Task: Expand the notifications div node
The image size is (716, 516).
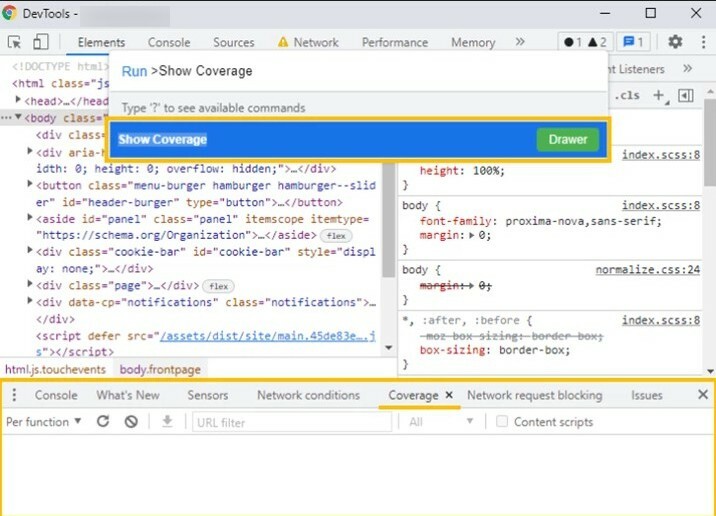Action: [30, 300]
